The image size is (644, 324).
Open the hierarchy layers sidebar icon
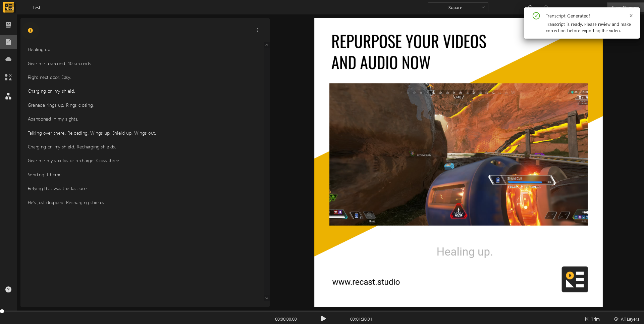pyautogui.click(x=8, y=96)
